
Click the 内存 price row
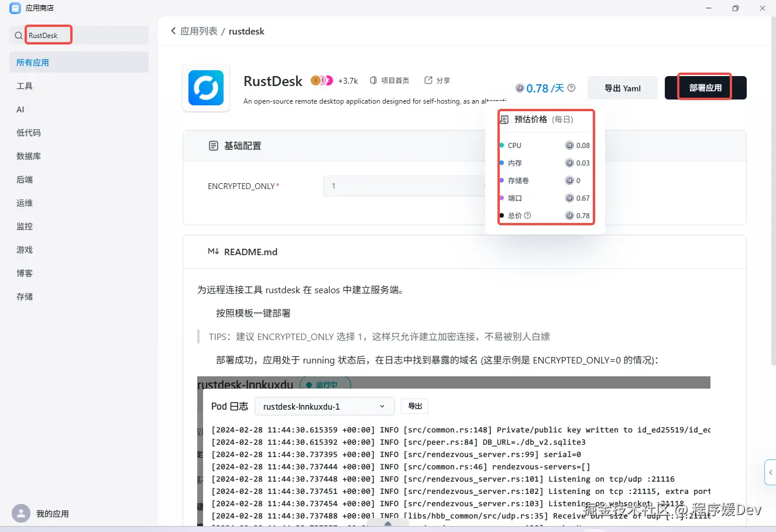point(545,163)
